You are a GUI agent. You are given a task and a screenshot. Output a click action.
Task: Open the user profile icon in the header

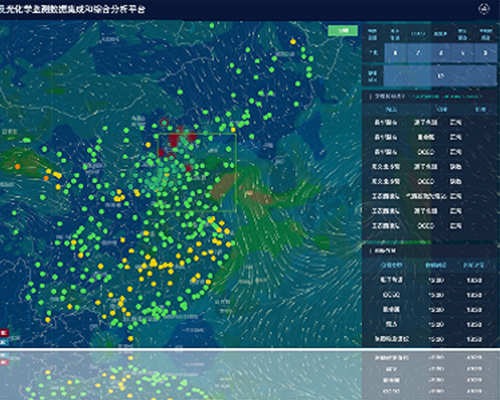[x=484, y=9]
